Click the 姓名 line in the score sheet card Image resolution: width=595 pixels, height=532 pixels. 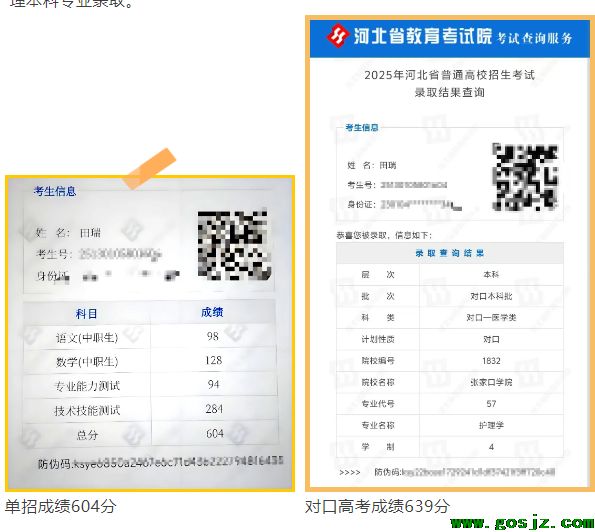(x=68, y=233)
